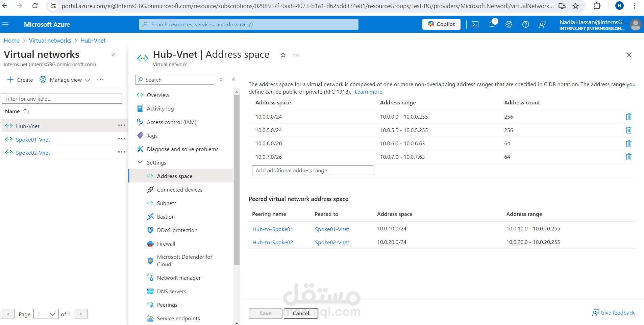Cancel the address space changes
Image resolution: width=644 pixels, height=325 pixels.
pyautogui.click(x=301, y=314)
